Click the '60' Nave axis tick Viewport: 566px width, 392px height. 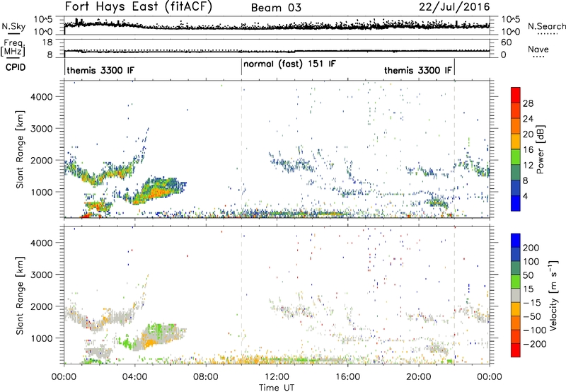tap(506, 42)
